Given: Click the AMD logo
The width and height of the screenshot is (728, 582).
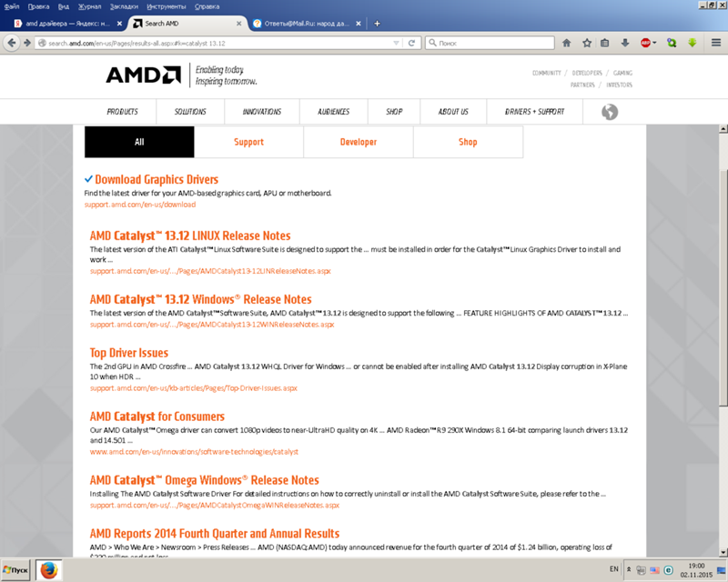Looking at the screenshot, I should (144, 75).
